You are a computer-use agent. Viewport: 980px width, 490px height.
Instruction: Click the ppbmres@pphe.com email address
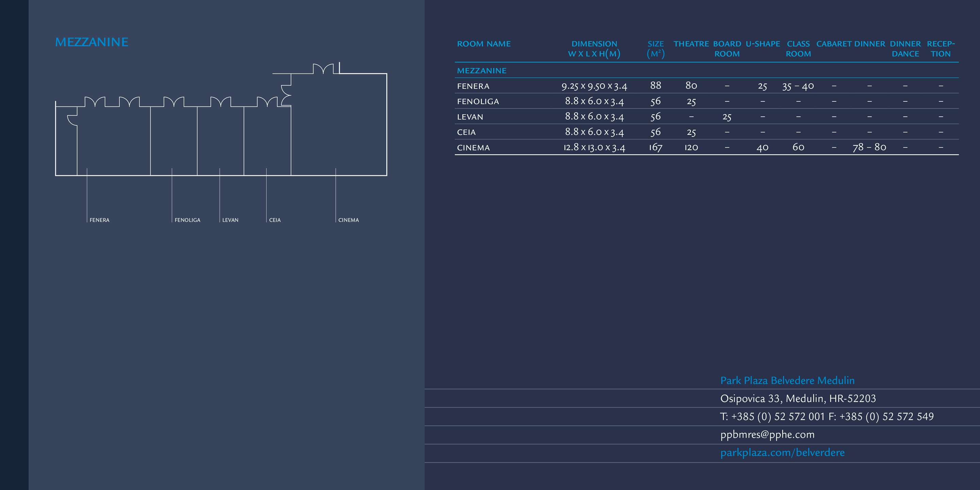click(767, 435)
